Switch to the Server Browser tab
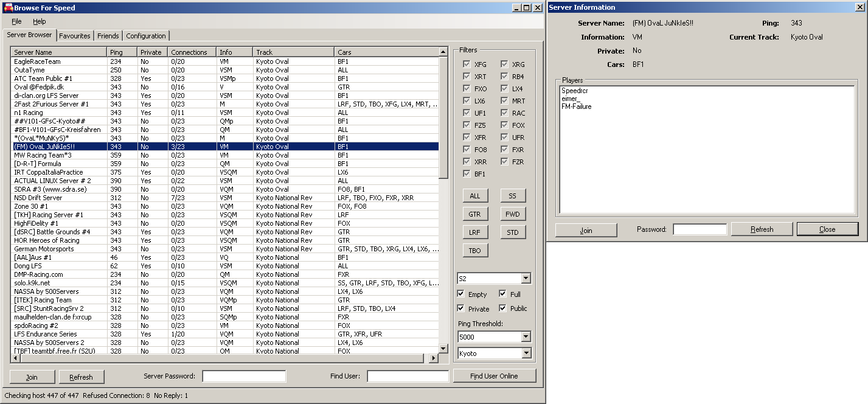 [x=29, y=35]
